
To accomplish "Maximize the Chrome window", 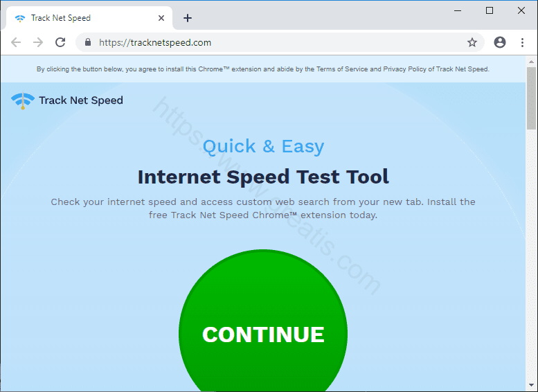I will pyautogui.click(x=490, y=10).
